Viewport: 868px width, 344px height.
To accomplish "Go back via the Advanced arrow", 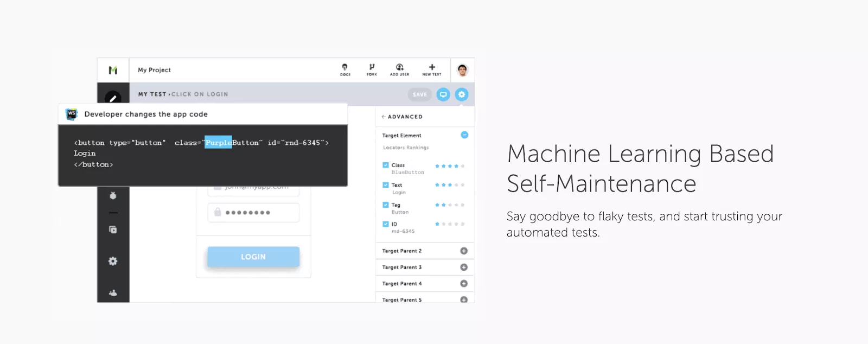I will (x=384, y=117).
